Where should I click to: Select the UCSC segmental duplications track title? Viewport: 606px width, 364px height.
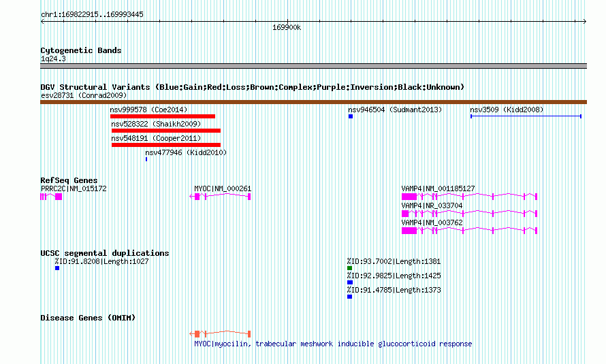tap(105, 253)
